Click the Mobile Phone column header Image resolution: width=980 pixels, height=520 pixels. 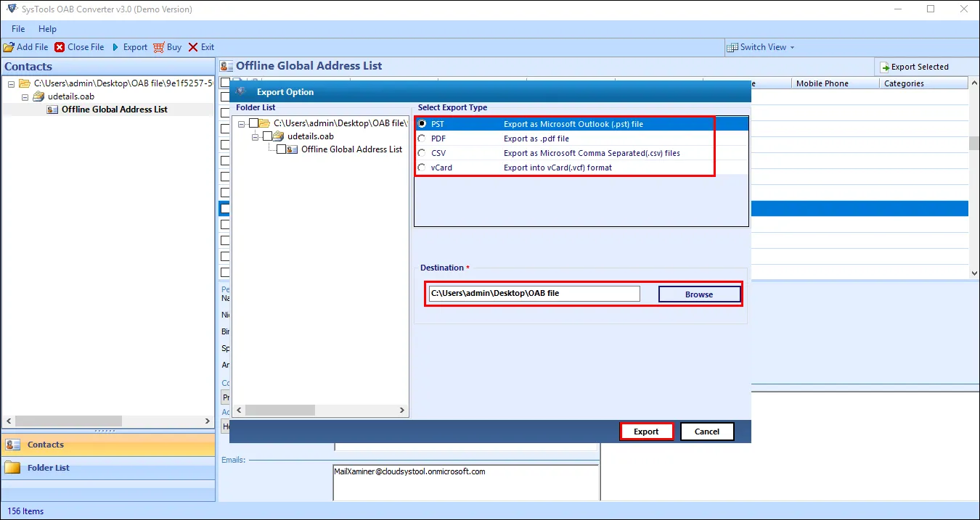coord(835,83)
